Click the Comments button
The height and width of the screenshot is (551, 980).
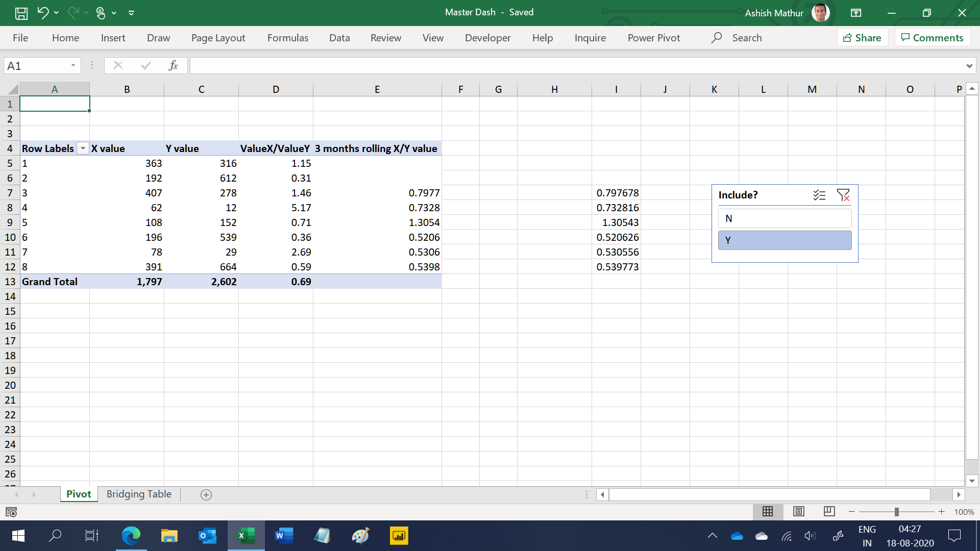point(932,38)
